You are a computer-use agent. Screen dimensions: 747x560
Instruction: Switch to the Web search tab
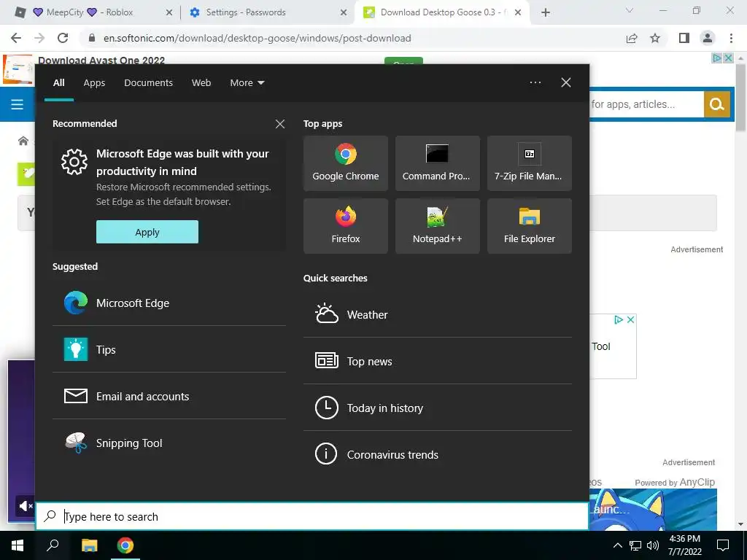(201, 83)
